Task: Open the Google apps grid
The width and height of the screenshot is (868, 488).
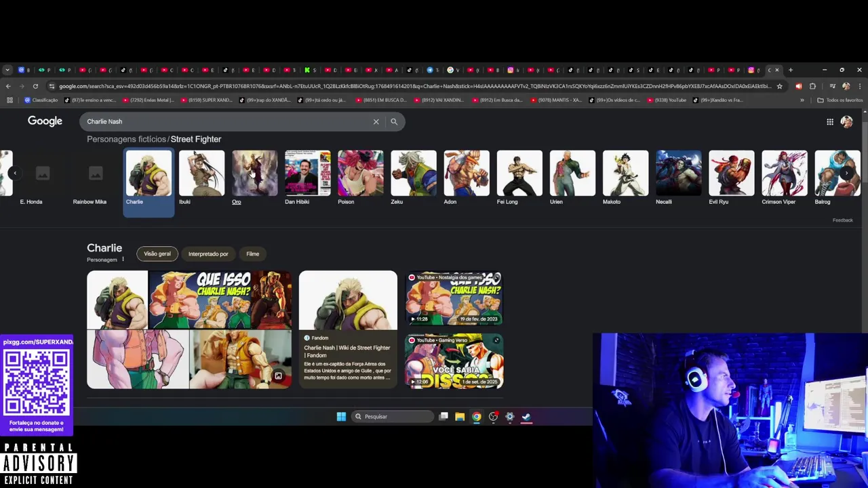Action: (x=830, y=122)
